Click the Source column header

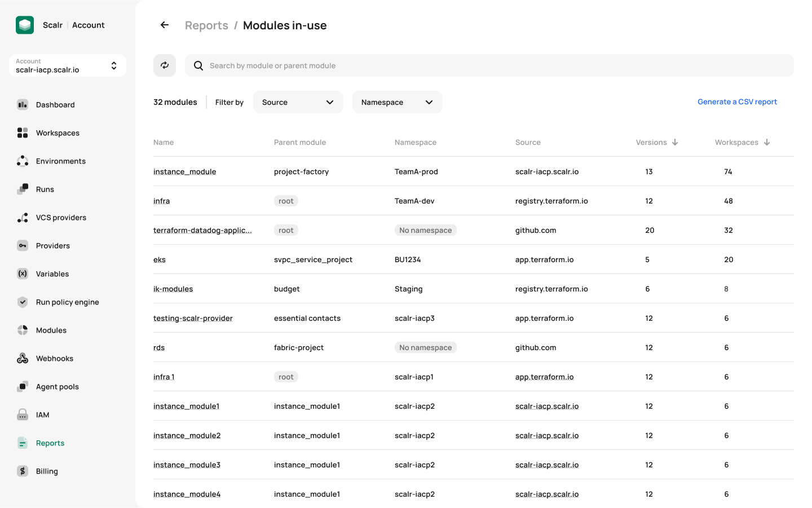pyautogui.click(x=528, y=142)
